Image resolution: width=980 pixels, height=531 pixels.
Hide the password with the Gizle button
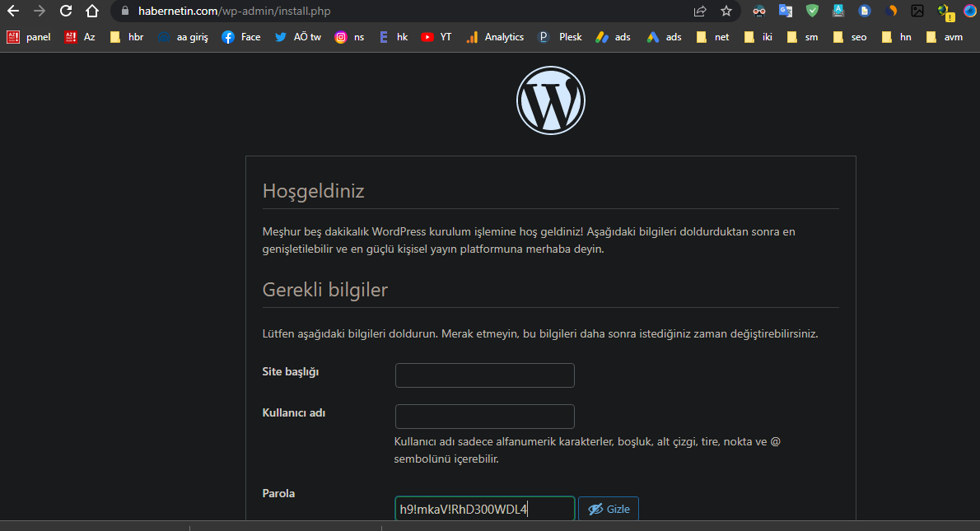(608, 509)
